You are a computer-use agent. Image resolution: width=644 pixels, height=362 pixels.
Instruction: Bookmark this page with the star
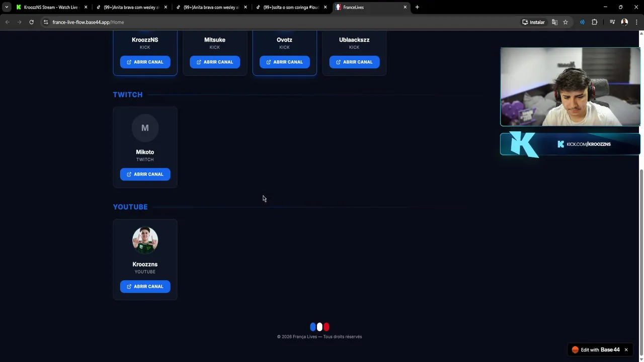pos(566,22)
